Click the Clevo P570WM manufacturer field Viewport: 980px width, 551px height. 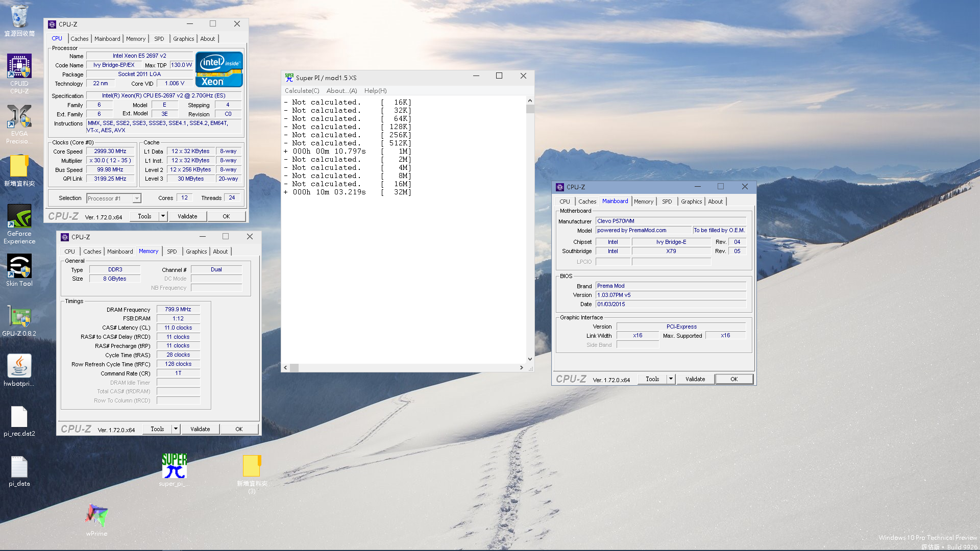point(671,221)
